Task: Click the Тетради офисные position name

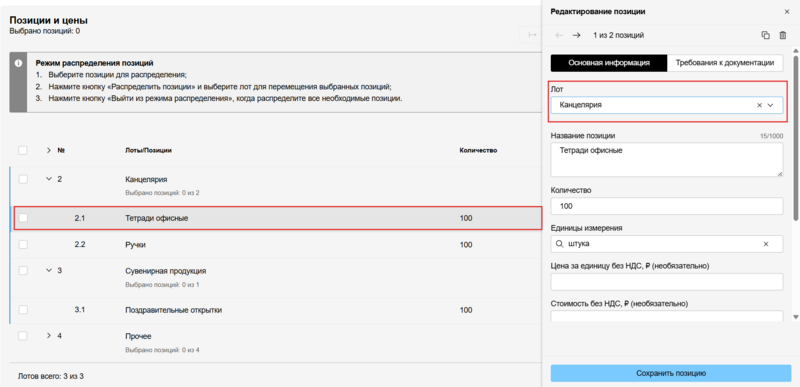Action: coord(157,218)
